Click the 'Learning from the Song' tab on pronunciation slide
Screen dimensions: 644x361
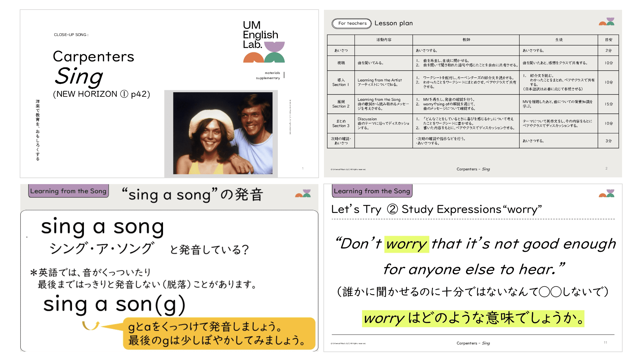coord(68,191)
